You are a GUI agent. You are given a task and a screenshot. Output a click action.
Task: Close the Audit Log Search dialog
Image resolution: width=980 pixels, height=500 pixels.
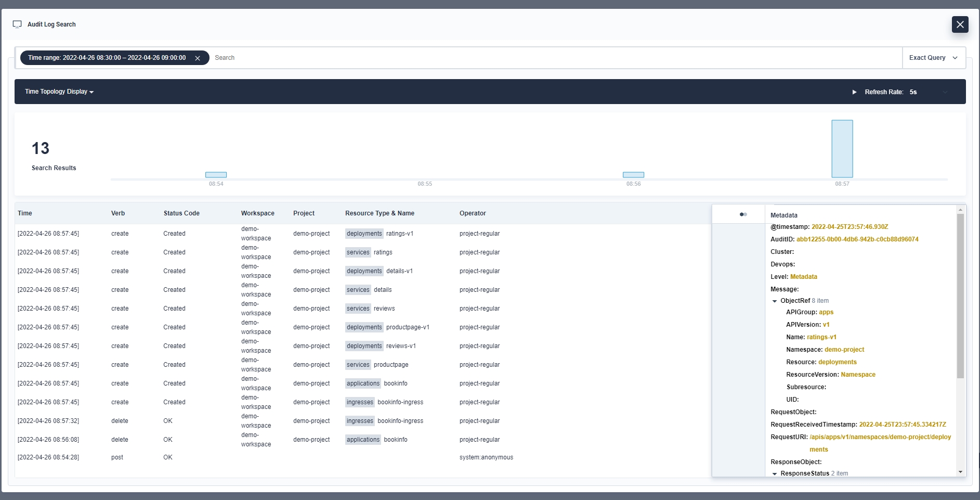[x=960, y=24]
